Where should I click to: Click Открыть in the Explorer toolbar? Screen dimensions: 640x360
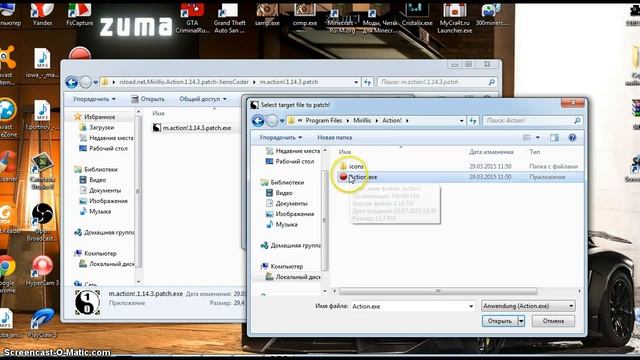(148, 99)
